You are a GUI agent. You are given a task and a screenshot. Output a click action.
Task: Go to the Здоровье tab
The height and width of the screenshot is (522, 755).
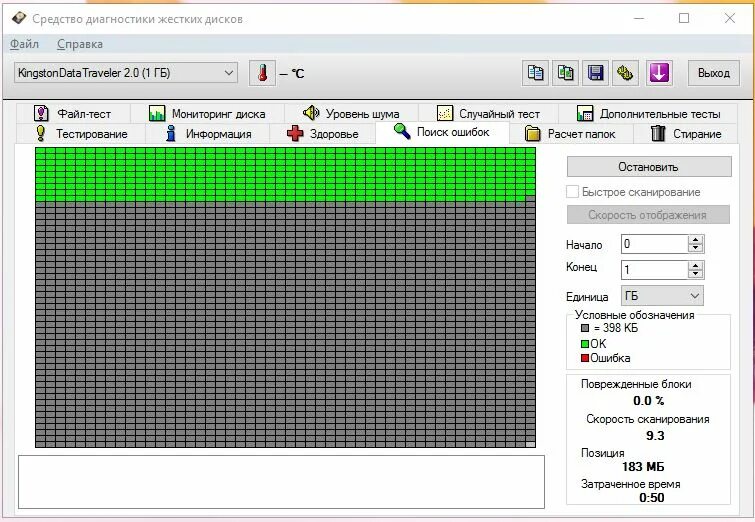tap(322, 133)
